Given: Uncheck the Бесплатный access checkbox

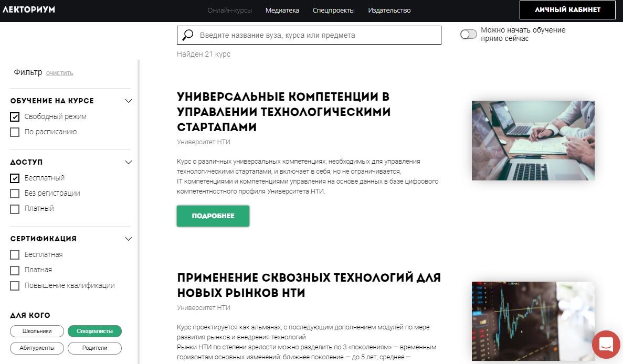Looking at the screenshot, I should (x=15, y=178).
